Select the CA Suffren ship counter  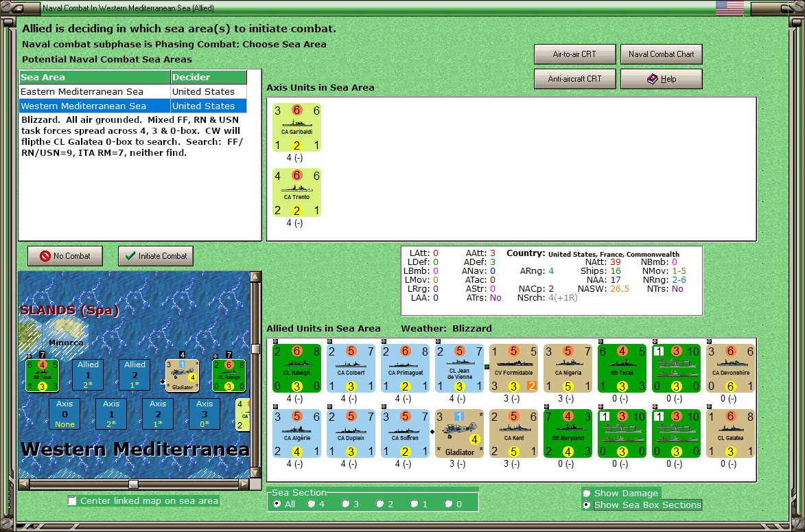pyautogui.click(x=405, y=433)
